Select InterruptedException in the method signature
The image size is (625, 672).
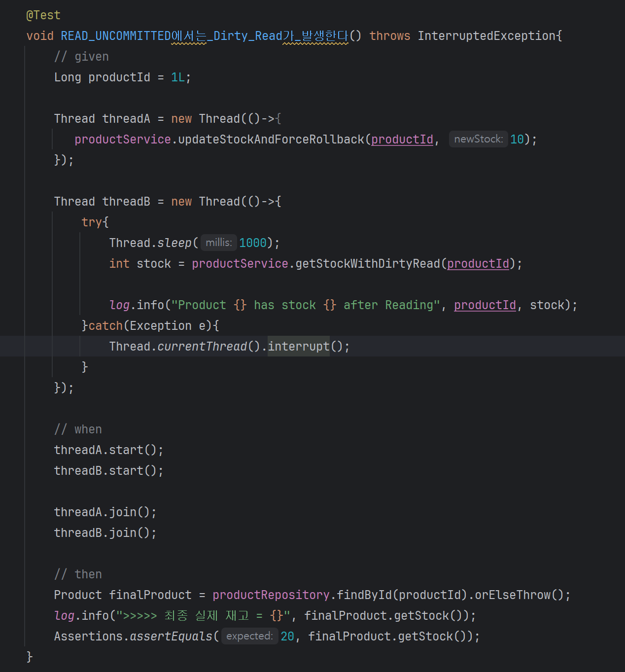[486, 36]
